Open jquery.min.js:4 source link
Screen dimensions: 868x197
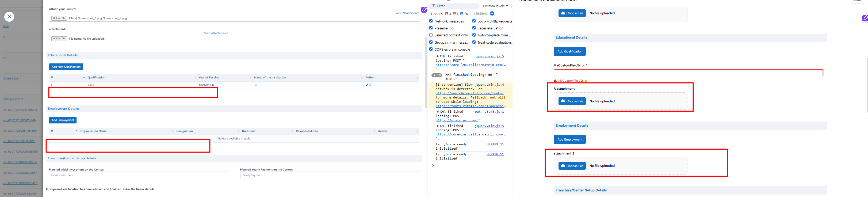tap(489, 85)
